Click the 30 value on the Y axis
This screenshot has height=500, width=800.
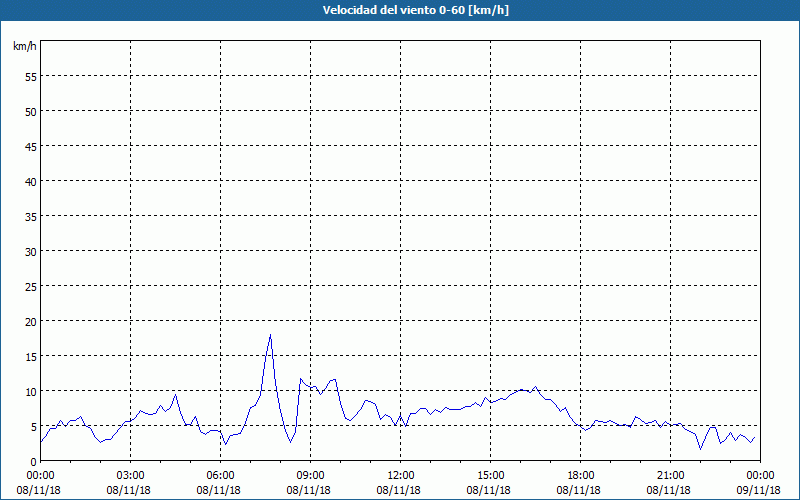31,251
